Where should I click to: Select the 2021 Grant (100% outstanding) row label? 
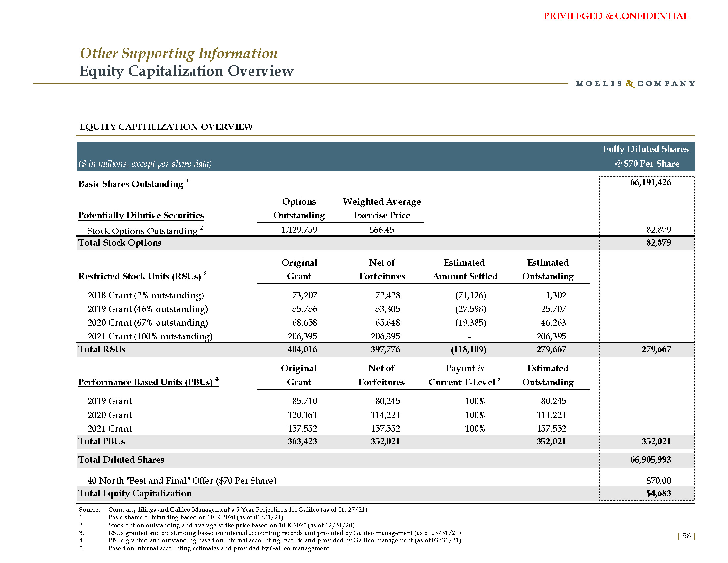click(x=150, y=336)
